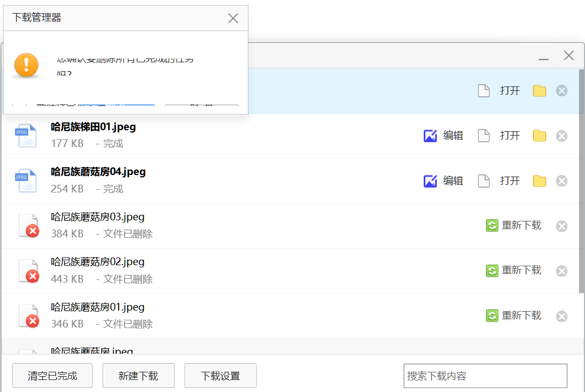Re-download 哈尼族蘑菇房02.jpeg

514,270
